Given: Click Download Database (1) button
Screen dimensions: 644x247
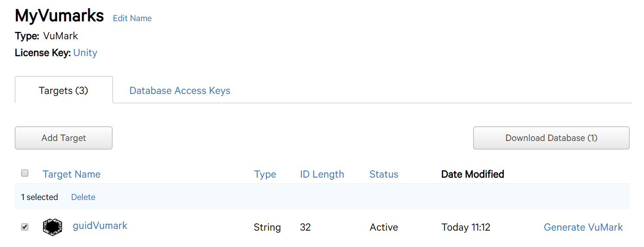Looking at the screenshot, I should click(x=551, y=138).
